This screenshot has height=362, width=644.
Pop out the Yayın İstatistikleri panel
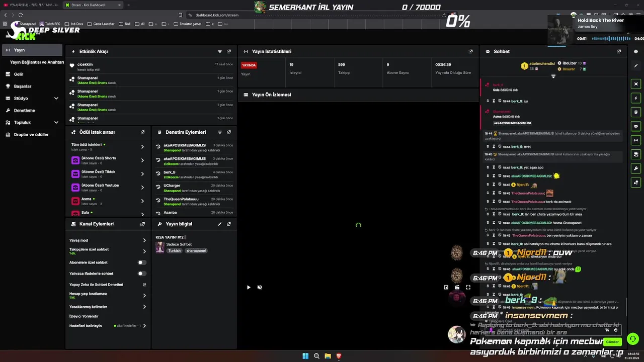click(x=470, y=51)
